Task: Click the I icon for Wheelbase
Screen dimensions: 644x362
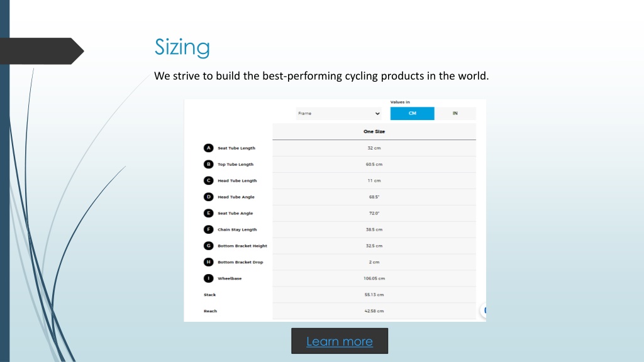Action: click(208, 278)
